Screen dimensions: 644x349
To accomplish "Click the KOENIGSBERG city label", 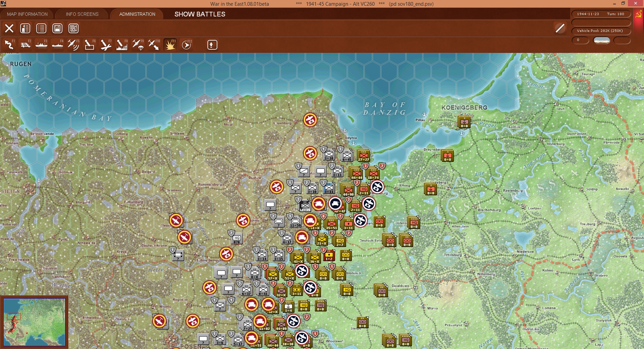I will pyautogui.click(x=464, y=108).
